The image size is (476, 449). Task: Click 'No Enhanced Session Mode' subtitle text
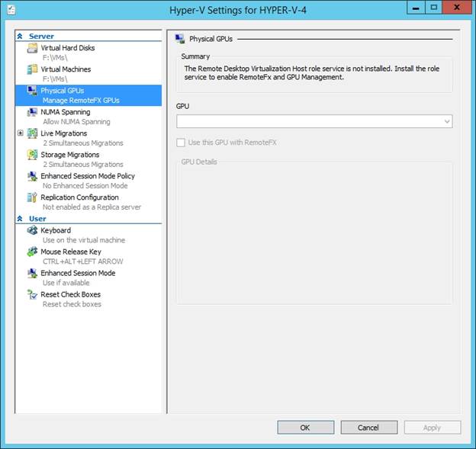(x=85, y=186)
